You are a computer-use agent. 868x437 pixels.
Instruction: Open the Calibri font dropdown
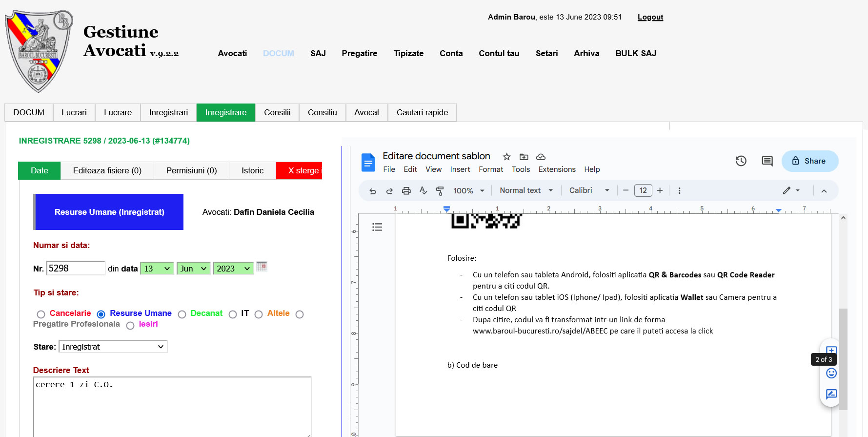tap(589, 190)
